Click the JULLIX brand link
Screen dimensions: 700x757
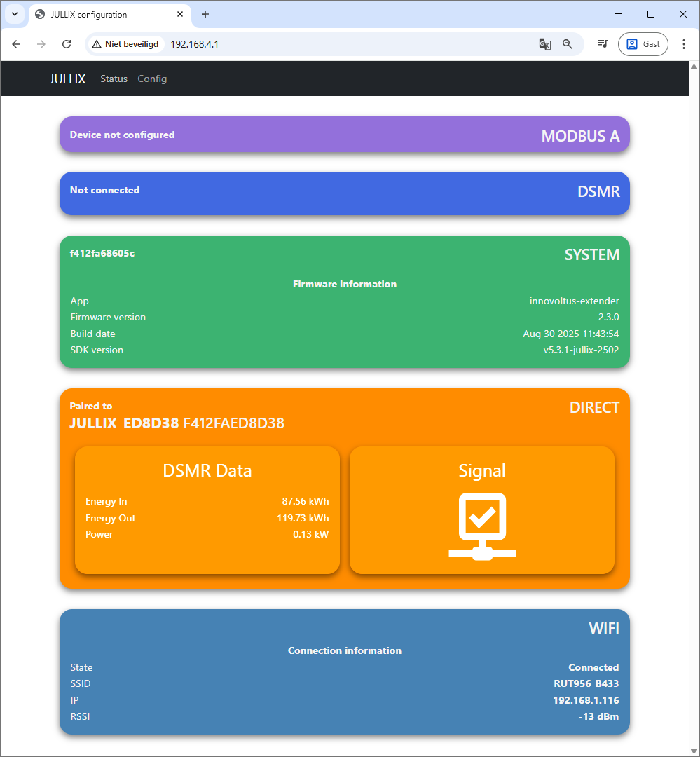pyautogui.click(x=67, y=79)
